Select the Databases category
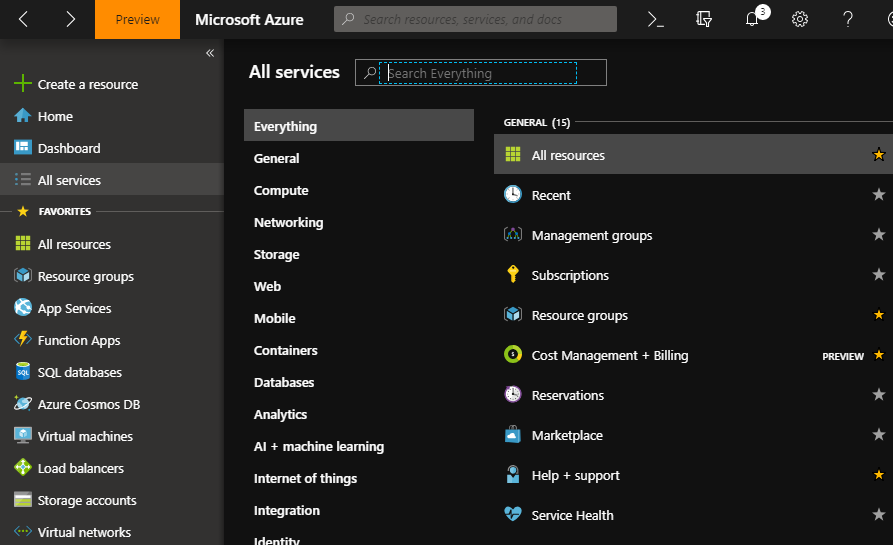Viewport: 893px width, 545px height. click(284, 382)
